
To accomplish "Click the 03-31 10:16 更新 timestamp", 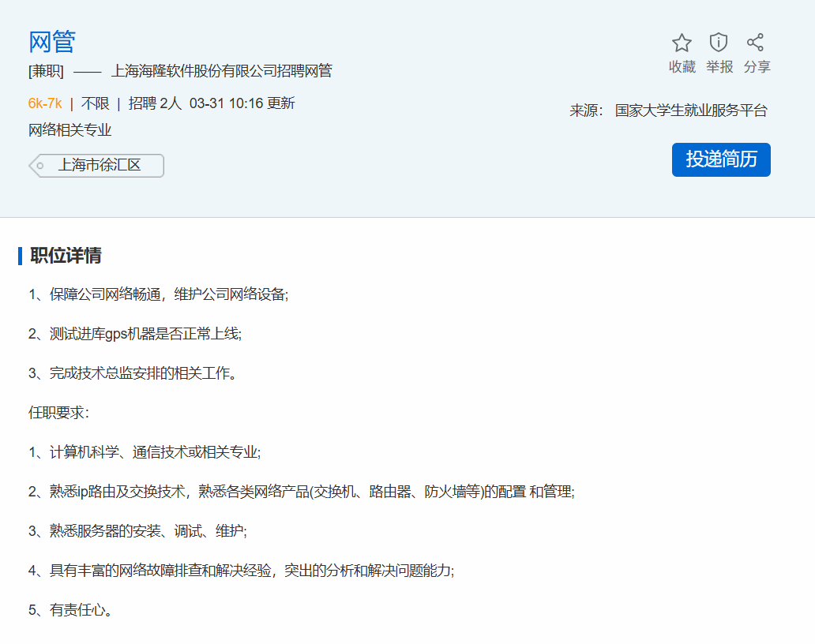I will 242,103.
